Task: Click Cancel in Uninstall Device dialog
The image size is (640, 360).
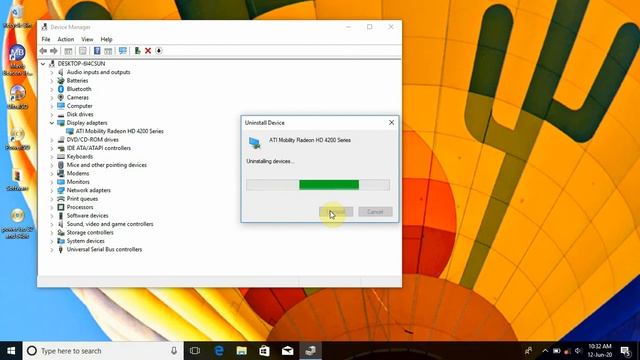Action: coord(375,211)
